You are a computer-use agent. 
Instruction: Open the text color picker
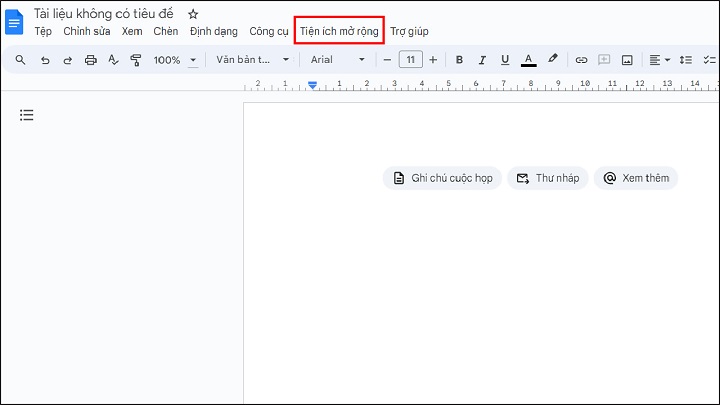[x=528, y=60]
